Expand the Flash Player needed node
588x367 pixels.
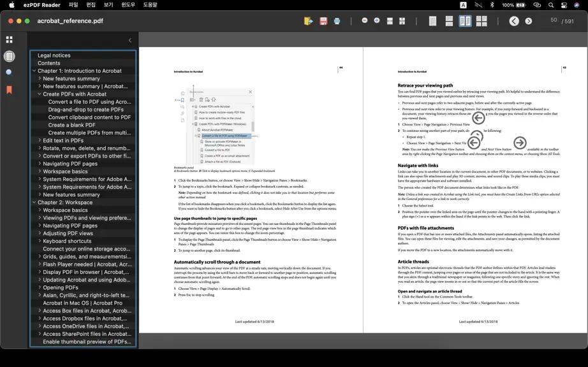(x=40, y=264)
